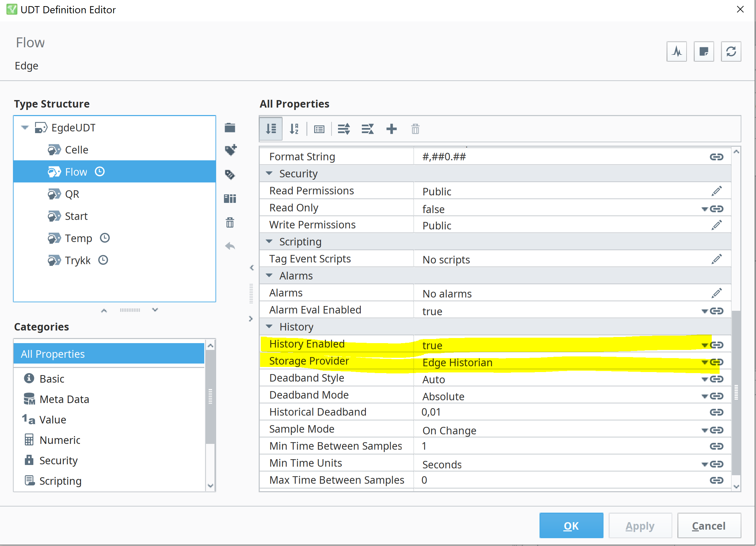This screenshot has width=756, height=546.
Task: Select the Temp tag in tree
Action: coord(114,238)
